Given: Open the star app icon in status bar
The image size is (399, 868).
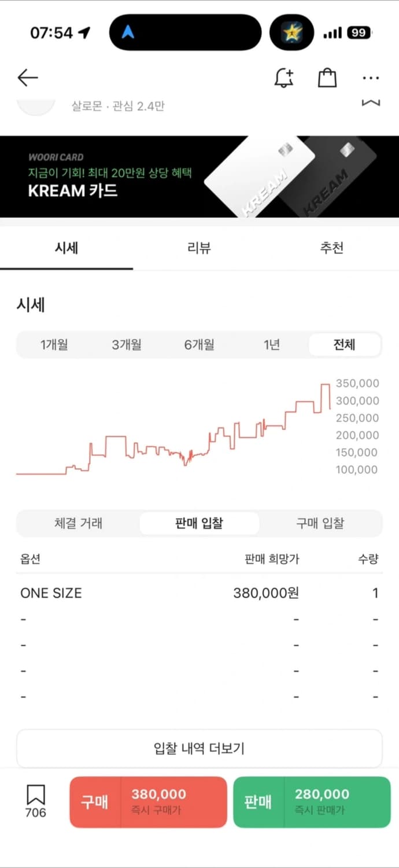Looking at the screenshot, I should pyautogui.click(x=291, y=32).
